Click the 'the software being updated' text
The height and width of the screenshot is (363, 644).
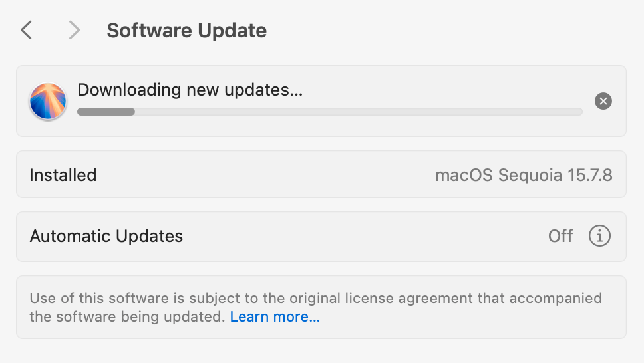pos(127,317)
